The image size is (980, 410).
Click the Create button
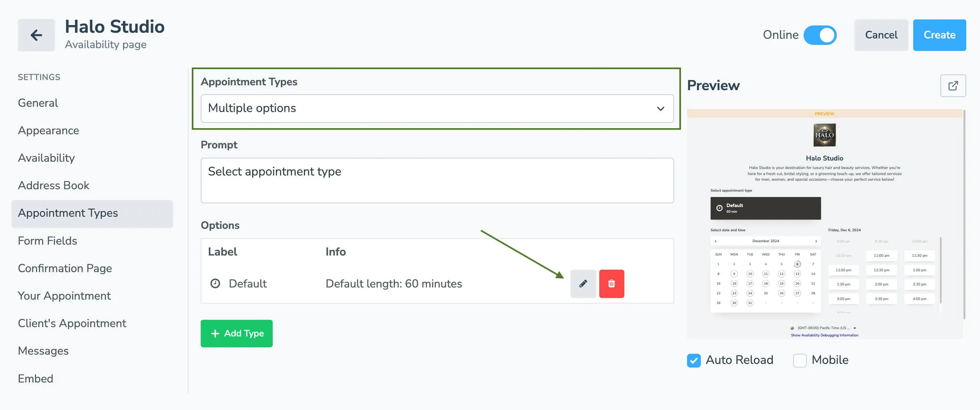click(939, 35)
